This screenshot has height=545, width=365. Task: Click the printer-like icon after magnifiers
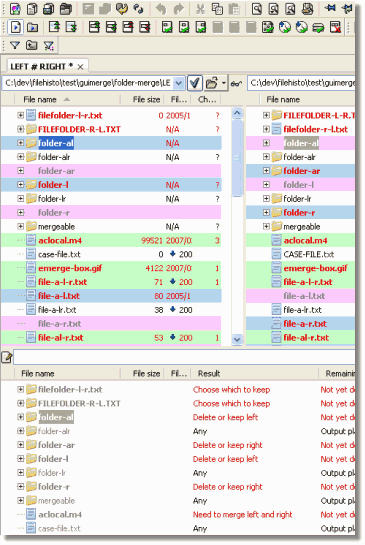tap(307, 9)
